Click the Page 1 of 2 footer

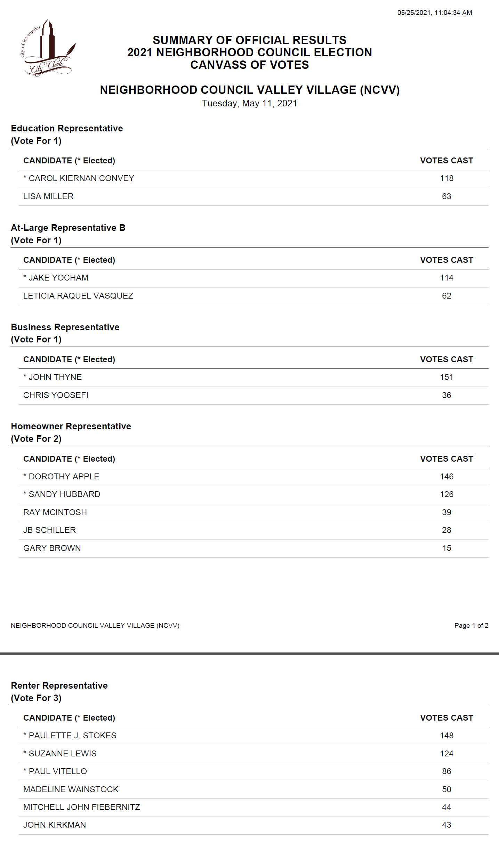[471, 625]
